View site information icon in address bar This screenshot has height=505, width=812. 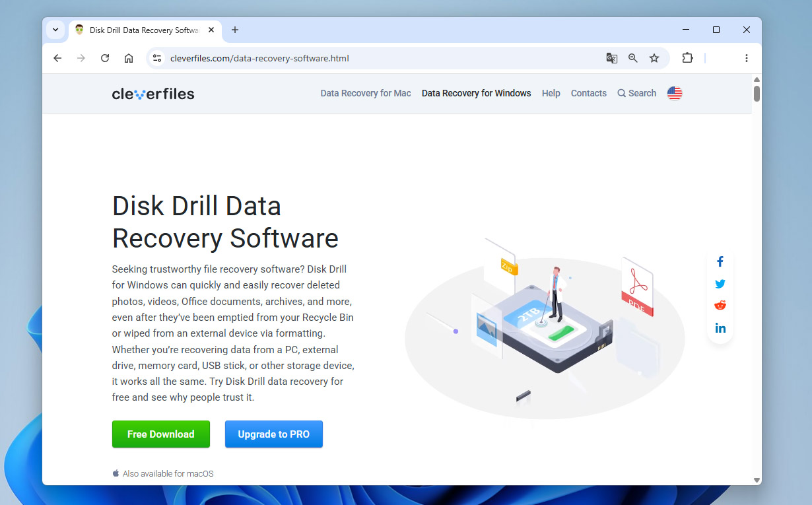157,58
